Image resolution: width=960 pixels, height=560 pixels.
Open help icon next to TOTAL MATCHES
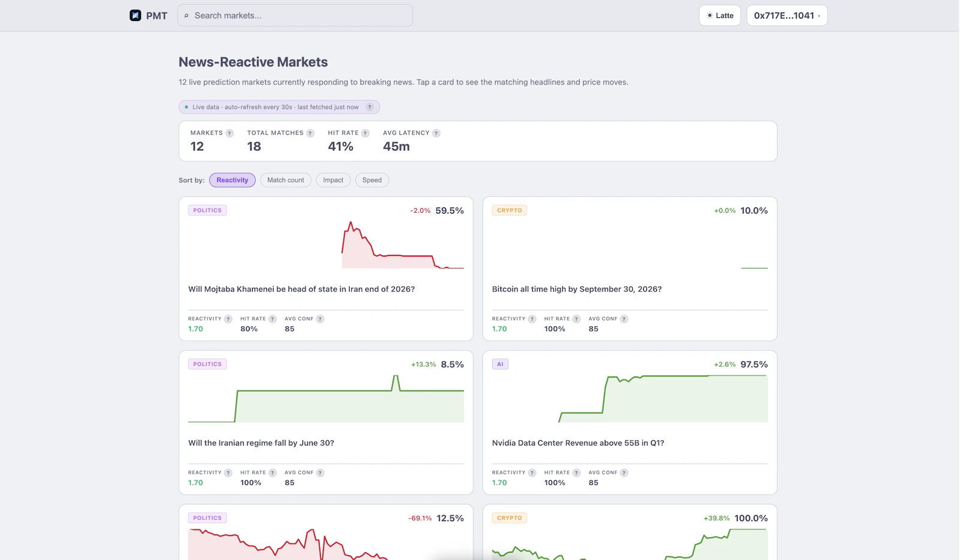[x=310, y=133]
